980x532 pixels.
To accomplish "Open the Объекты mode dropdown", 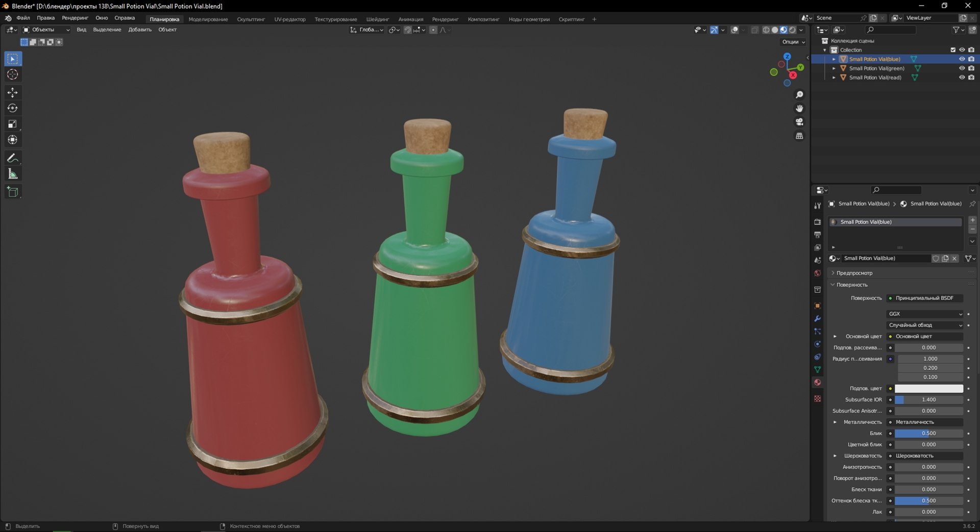I will pos(46,30).
